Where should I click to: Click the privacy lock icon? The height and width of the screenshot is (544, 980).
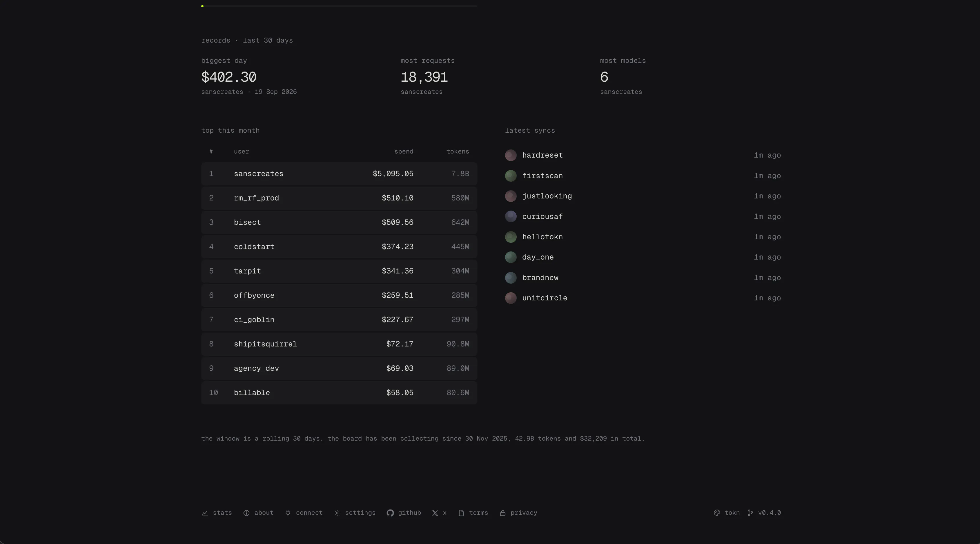click(x=502, y=513)
